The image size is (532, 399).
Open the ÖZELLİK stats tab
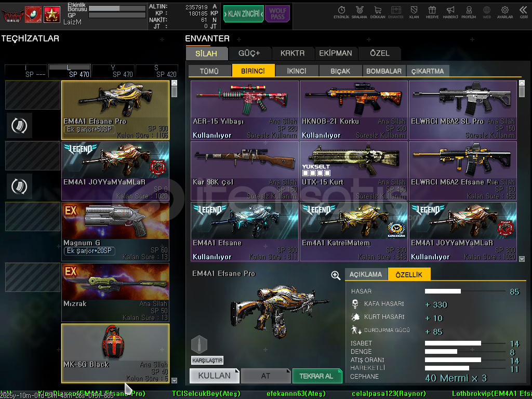[x=409, y=274]
